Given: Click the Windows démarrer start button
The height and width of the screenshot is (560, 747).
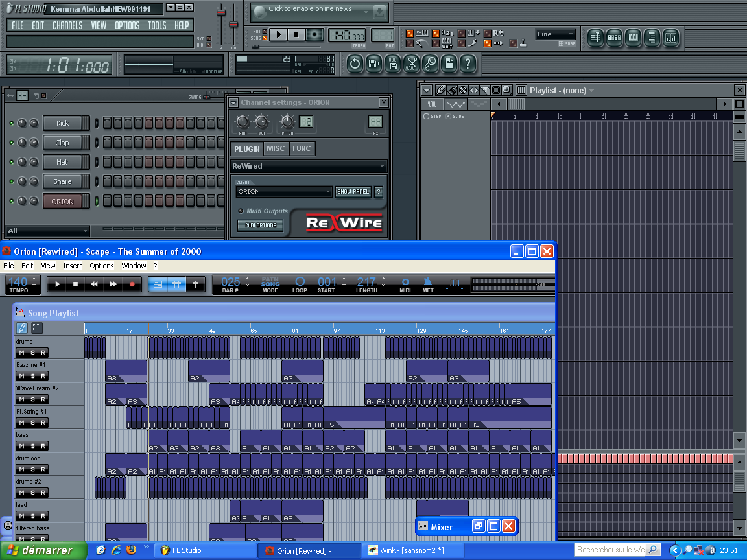Looking at the screenshot, I should click(x=43, y=550).
